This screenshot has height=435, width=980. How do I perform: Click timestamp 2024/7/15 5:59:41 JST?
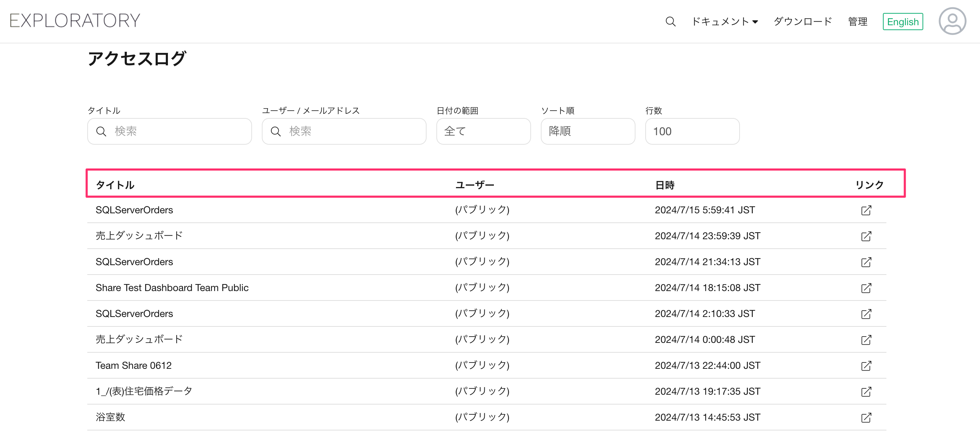pyautogui.click(x=705, y=210)
